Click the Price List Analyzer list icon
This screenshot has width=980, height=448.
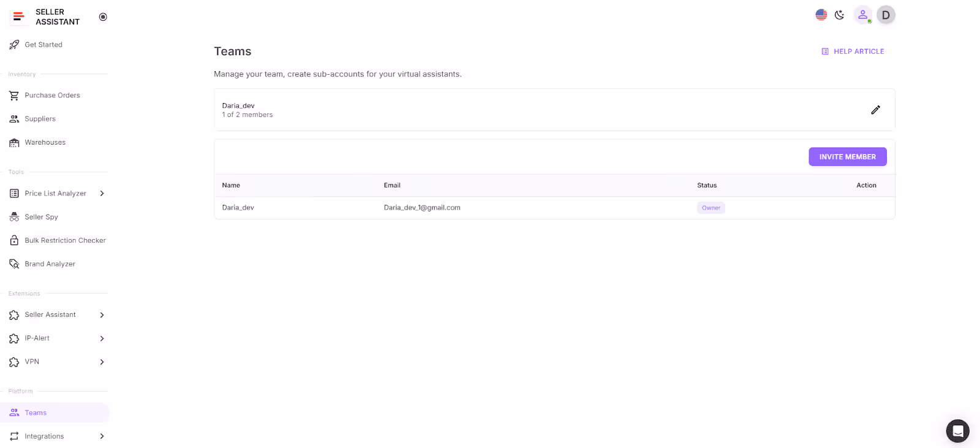[x=14, y=194]
